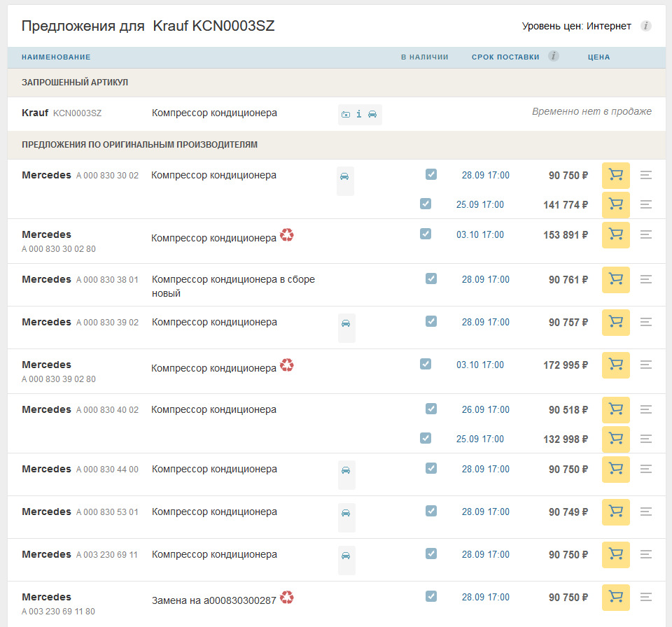Add 132 998 ₽ offer to cart
The width and height of the screenshot is (672, 627).
click(616, 439)
